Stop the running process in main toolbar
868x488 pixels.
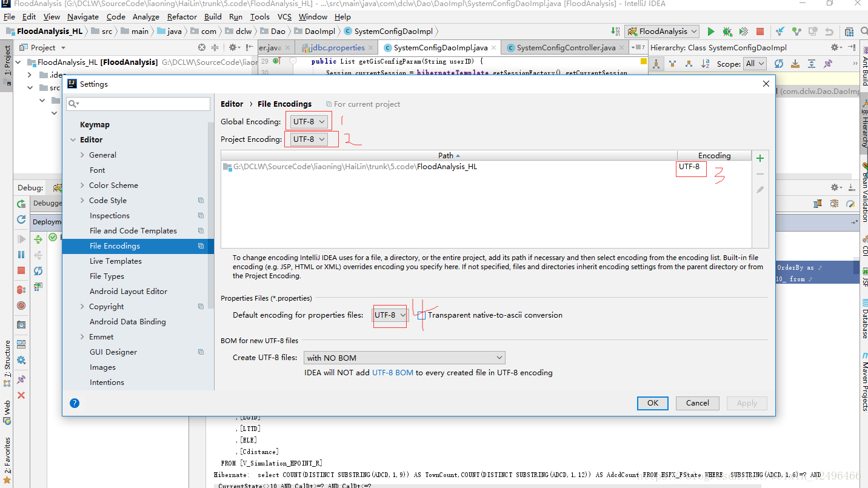coord(760,32)
